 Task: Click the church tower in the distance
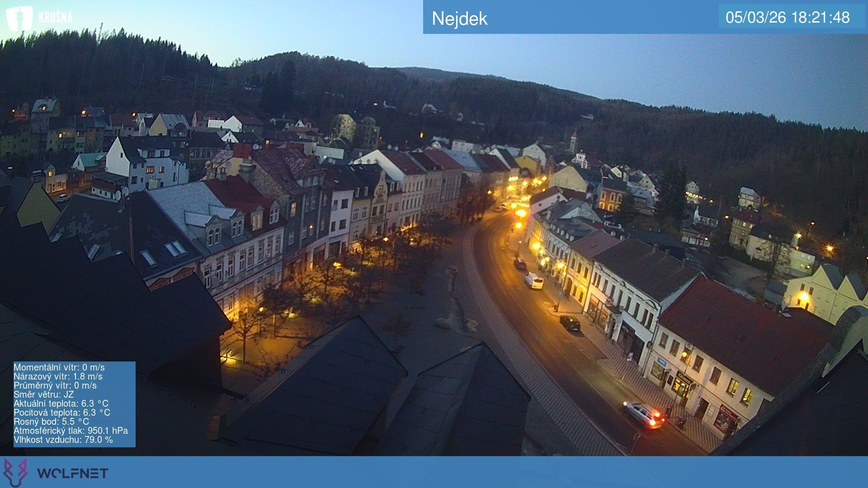(x=573, y=142)
